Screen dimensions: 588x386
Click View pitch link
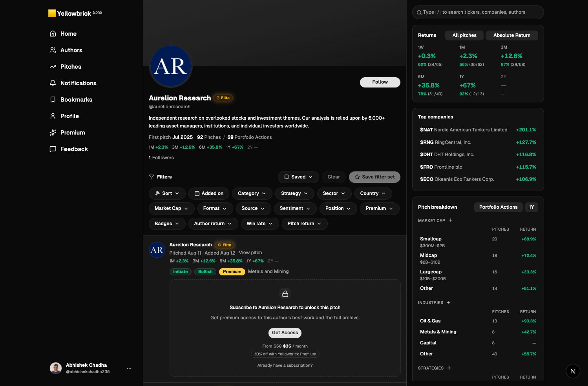250,253
